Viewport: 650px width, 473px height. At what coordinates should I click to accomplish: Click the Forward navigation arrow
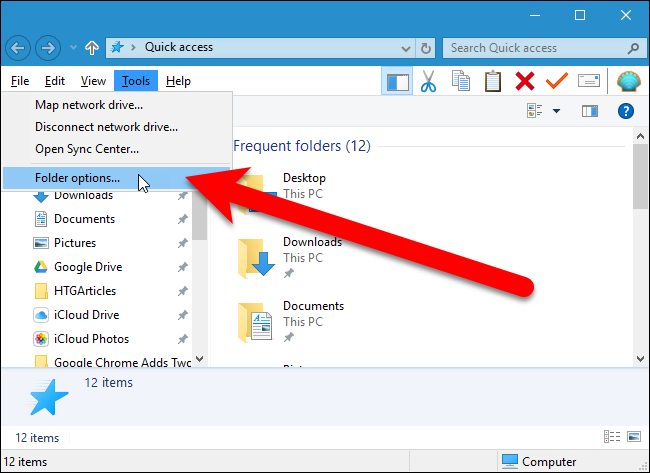click(48, 48)
